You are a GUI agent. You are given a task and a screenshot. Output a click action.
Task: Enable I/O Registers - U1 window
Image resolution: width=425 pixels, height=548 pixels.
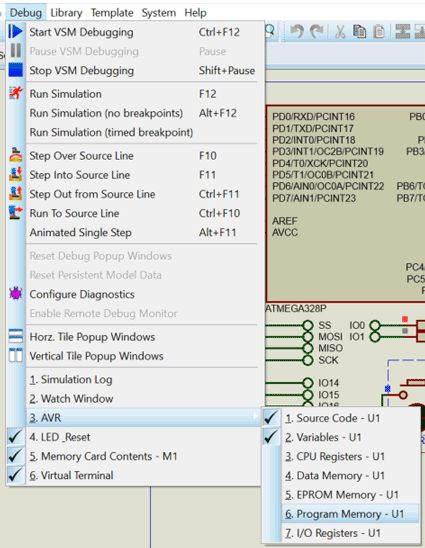341,533
